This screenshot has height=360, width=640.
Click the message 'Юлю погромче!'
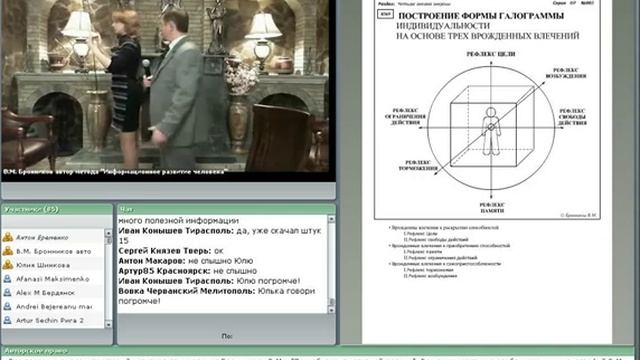(x=268, y=281)
